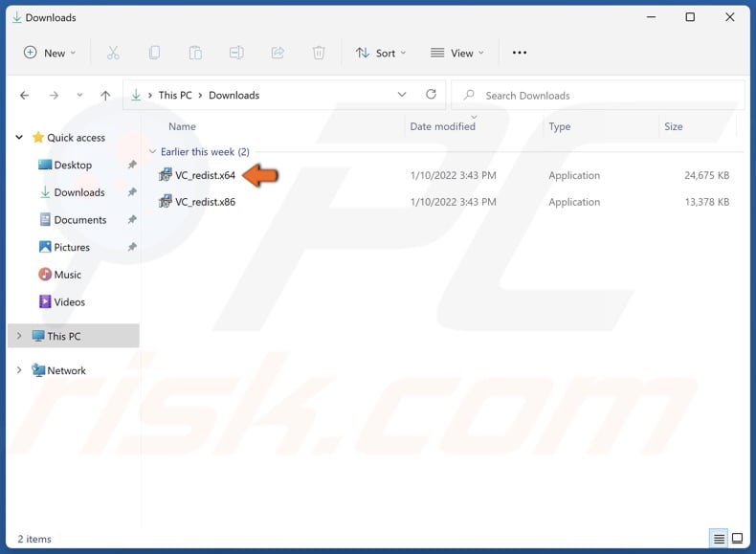Select Downloads in Quick access
Viewport: 756px width, 554px height.
(79, 192)
